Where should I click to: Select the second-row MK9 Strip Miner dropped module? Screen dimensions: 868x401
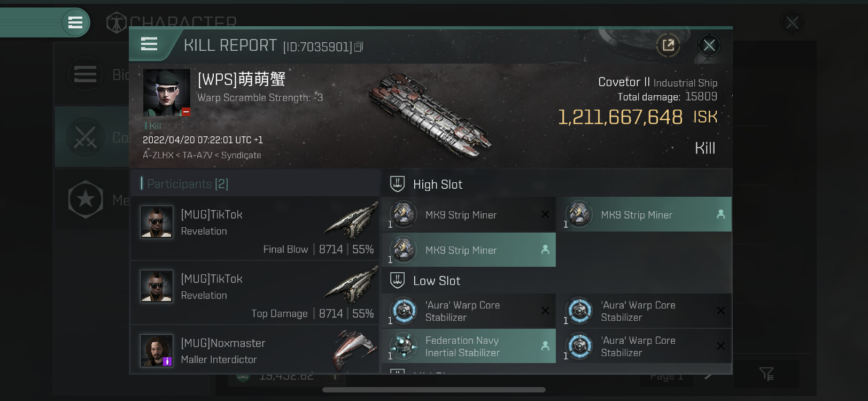click(x=469, y=250)
